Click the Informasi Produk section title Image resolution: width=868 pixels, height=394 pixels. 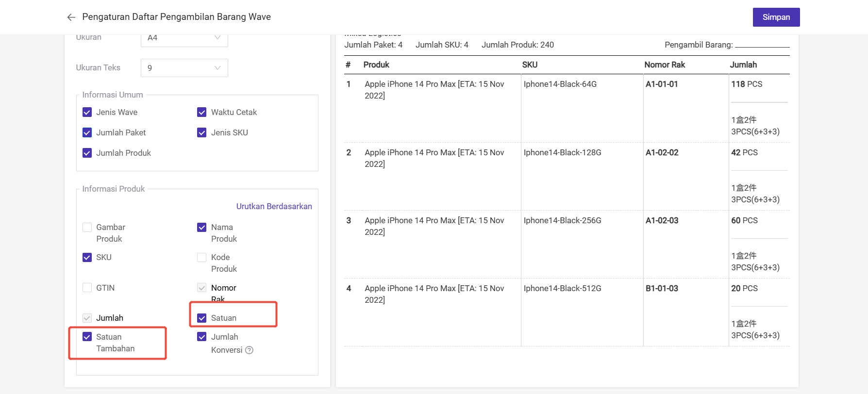(114, 189)
